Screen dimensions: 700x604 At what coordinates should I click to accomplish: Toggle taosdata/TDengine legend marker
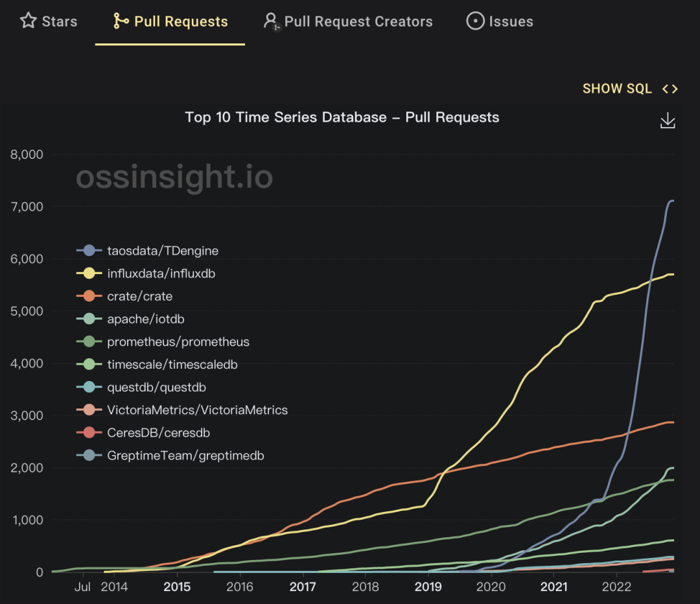[x=89, y=250]
